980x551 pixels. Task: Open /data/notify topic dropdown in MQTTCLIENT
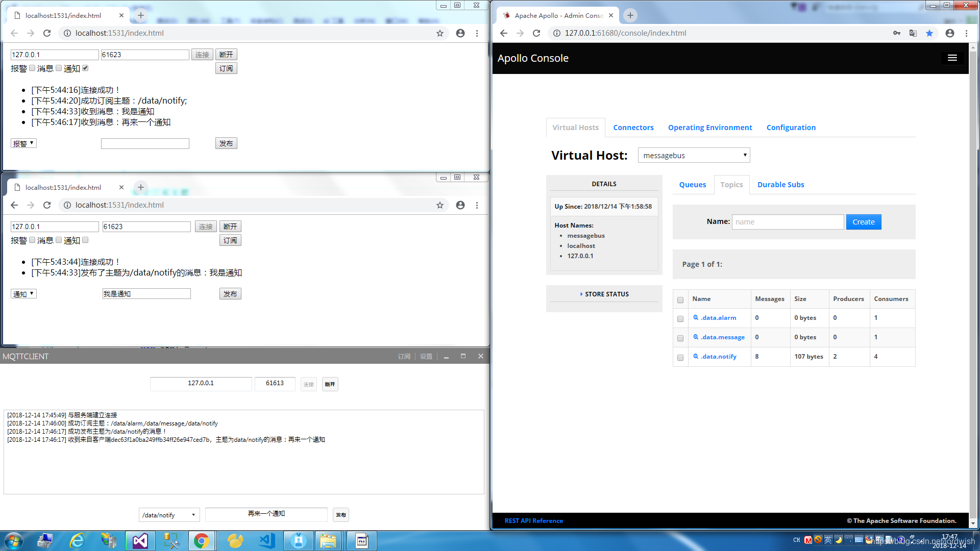169,515
